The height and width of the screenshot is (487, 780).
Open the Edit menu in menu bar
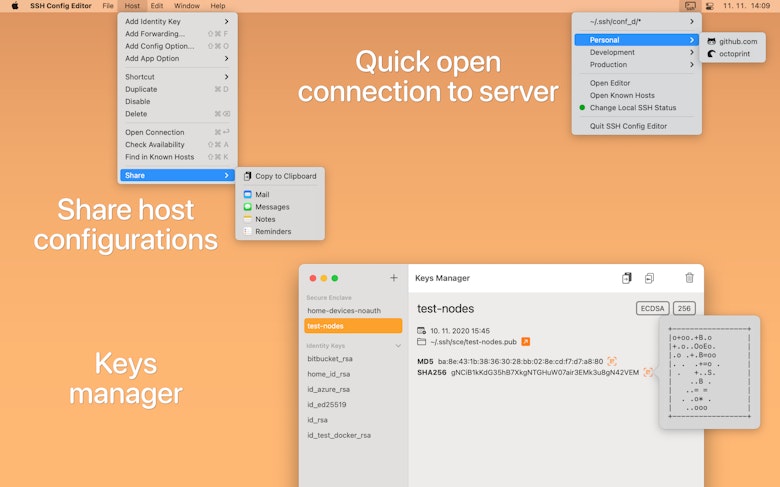157,6
